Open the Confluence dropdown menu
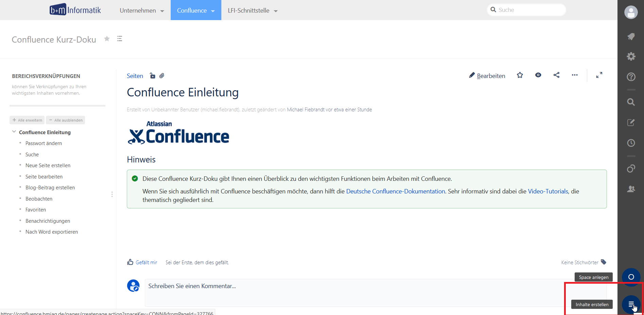Screen dimensions: 644x315 (196, 11)
